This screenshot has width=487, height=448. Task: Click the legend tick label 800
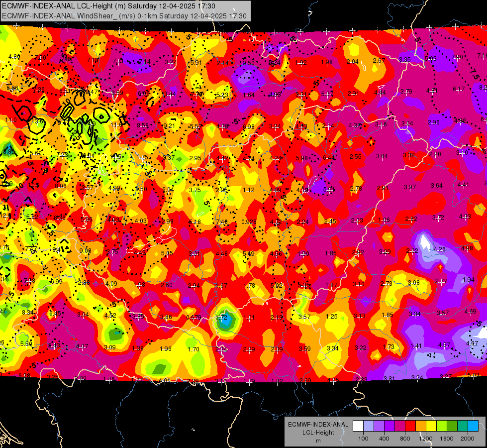click(405, 439)
